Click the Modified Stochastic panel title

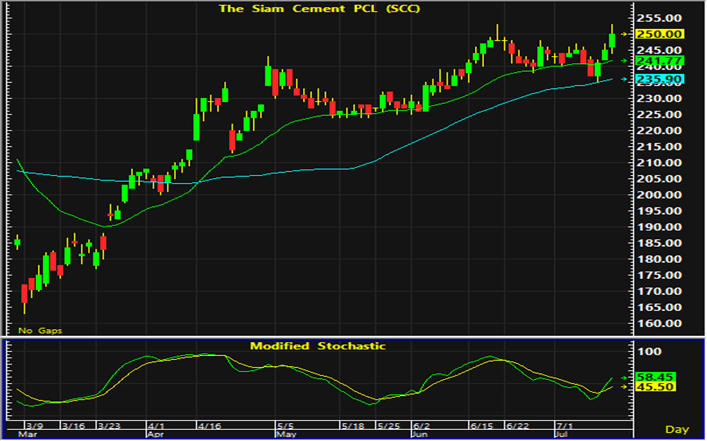pos(318,346)
